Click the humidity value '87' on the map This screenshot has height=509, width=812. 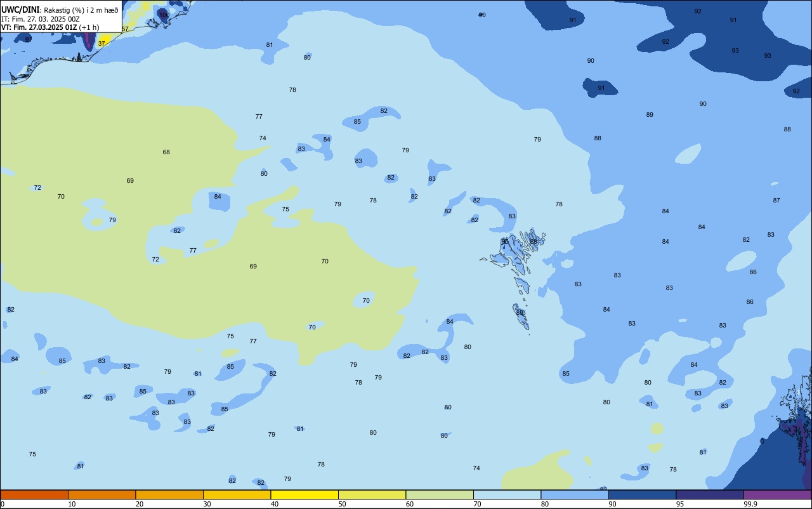pos(776,200)
